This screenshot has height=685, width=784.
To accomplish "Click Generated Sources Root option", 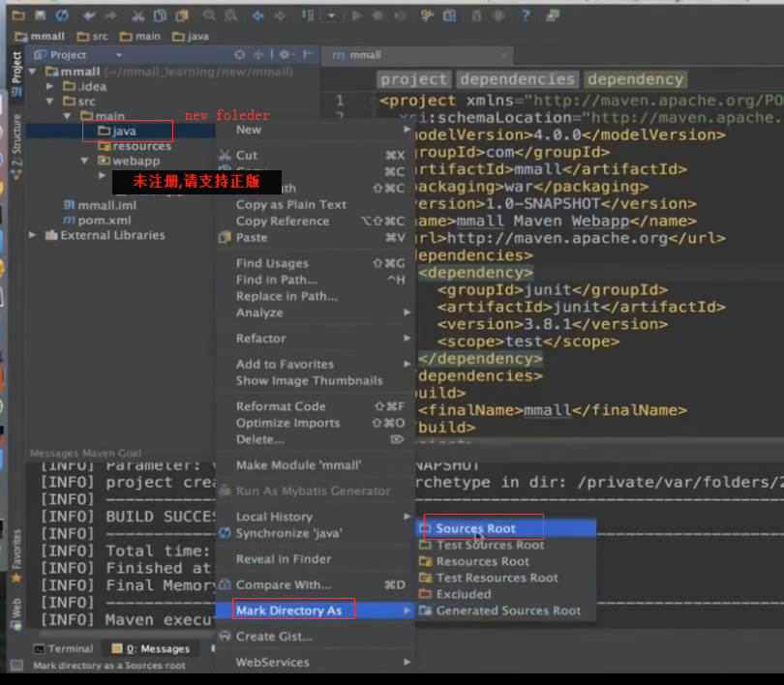I will coord(506,611).
